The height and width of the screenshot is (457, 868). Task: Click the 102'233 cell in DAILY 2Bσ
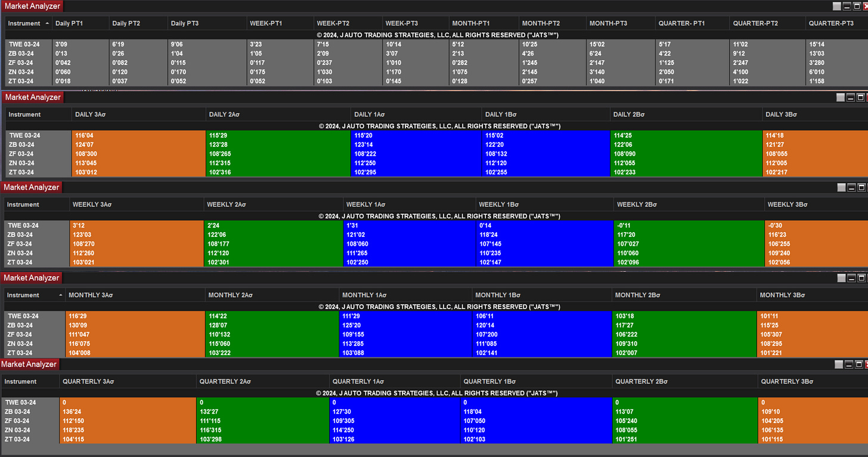pos(686,172)
